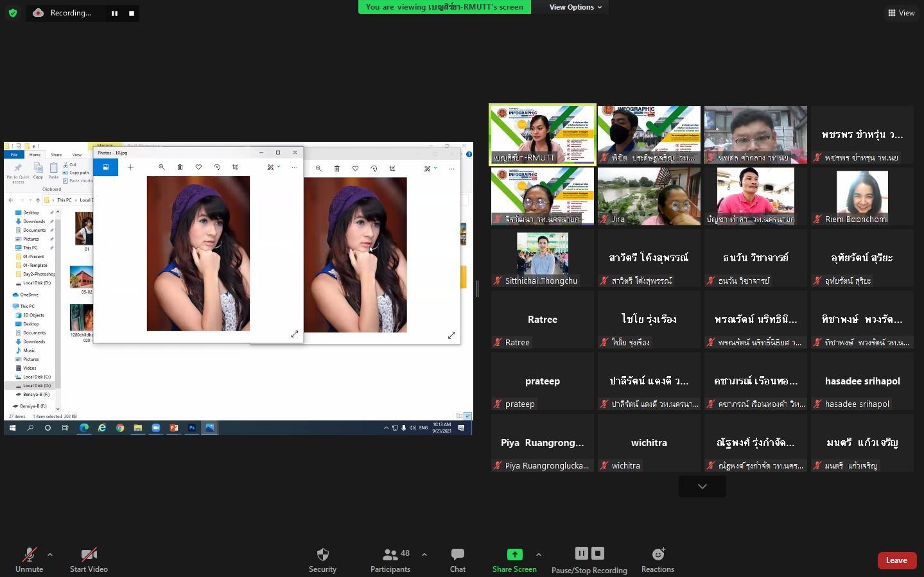Start Video in the Zoom toolbar
The height and width of the screenshot is (577, 924).
click(89, 560)
